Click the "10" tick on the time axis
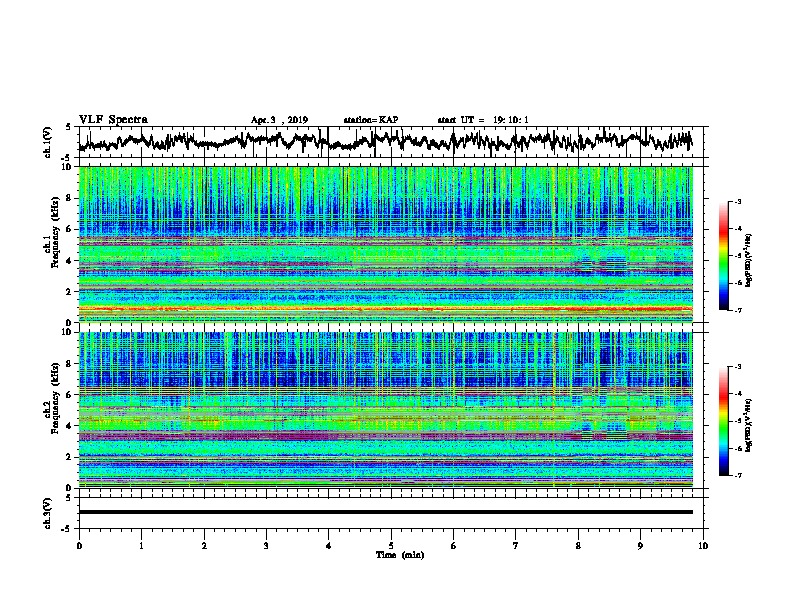Screen dimensions: 792x612 click(x=703, y=545)
